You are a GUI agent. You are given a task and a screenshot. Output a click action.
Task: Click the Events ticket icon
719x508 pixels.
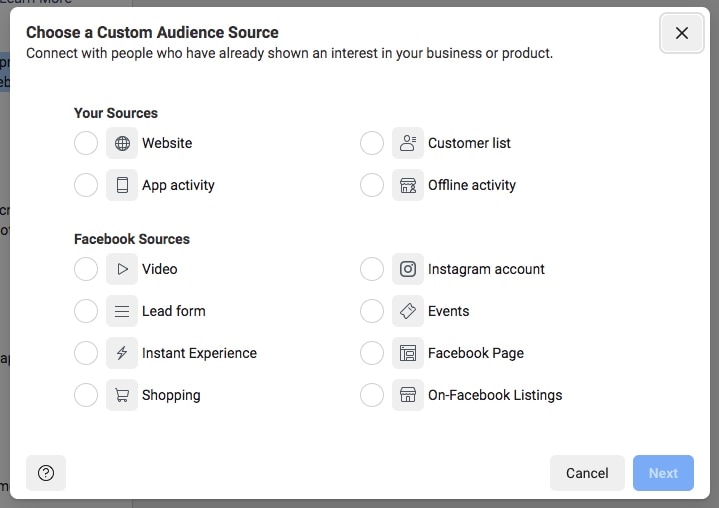(x=408, y=311)
